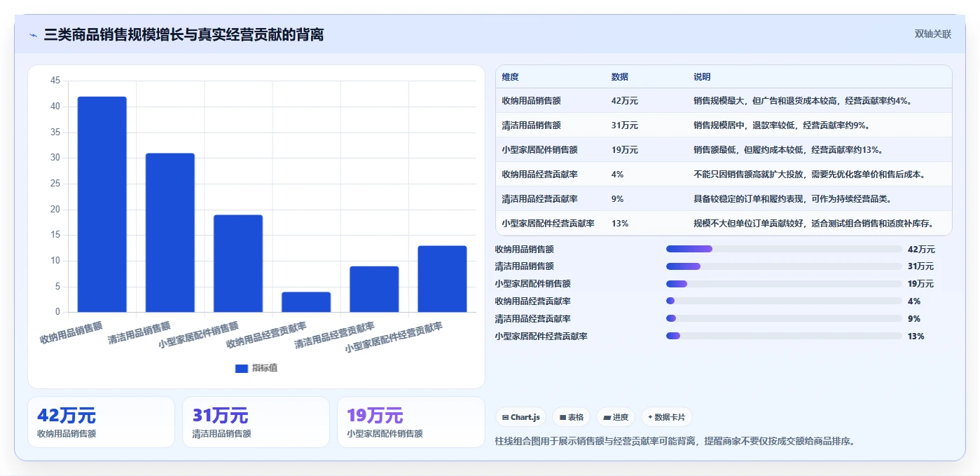Click description starting 销售规模最大，但广告和退货成本较高

[802, 101]
